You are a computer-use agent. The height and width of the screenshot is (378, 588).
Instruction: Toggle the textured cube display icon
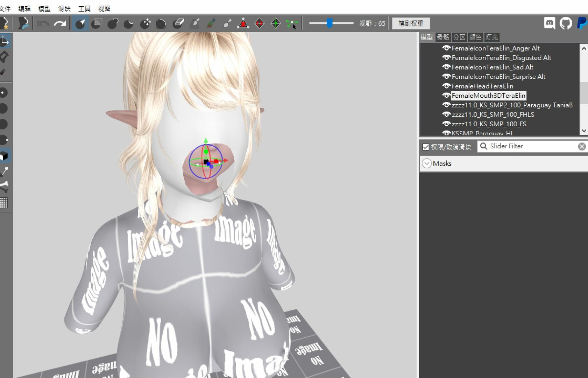click(x=4, y=155)
